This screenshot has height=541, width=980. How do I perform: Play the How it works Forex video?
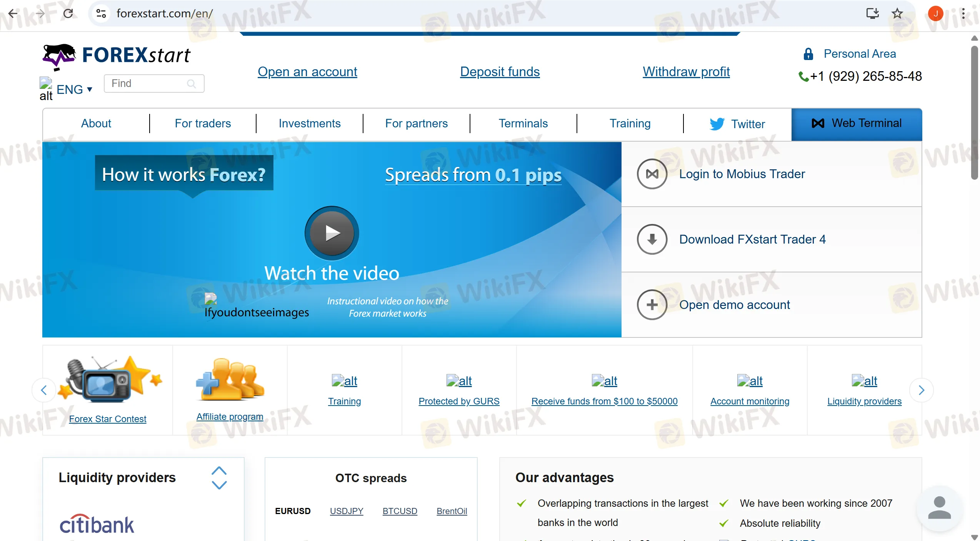pyautogui.click(x=332, y=233)
